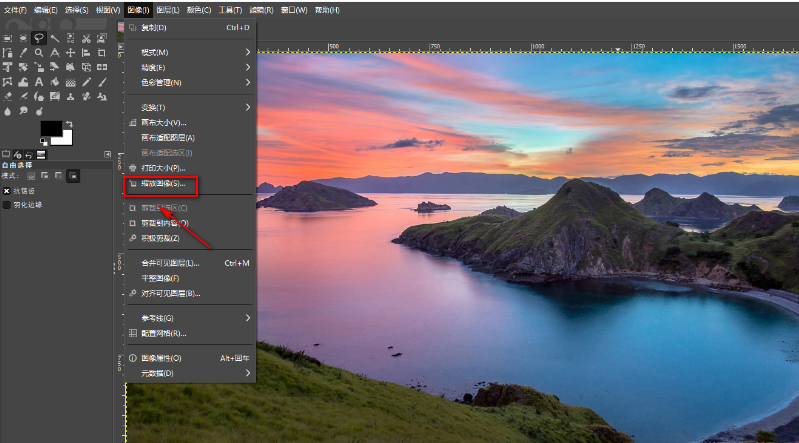Click 合并可见图层(L)... merge visible layers
Viewport: 799px width, 443px height.
click(x=170, y=263)
